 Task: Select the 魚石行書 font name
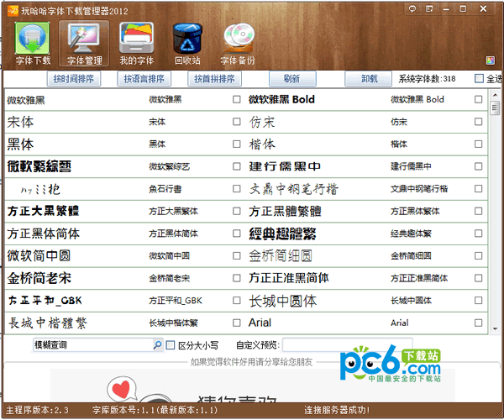point(165,189)
